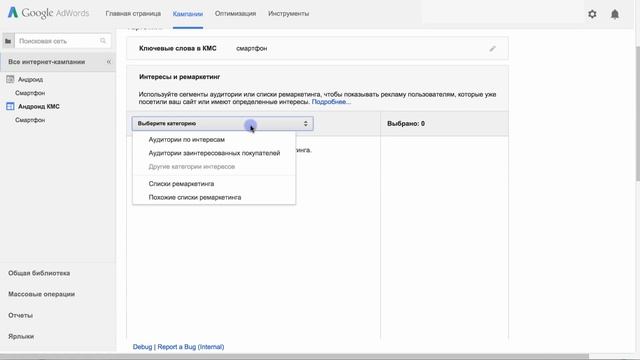The image size is (640, 360).
Task: Open the Главная страница tab
Action: coord(133,13)
